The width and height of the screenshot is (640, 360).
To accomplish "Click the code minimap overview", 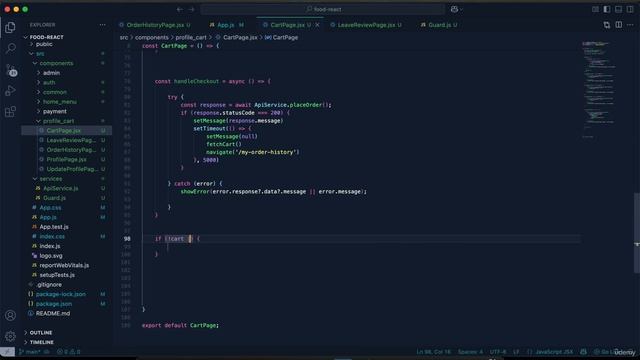I will coord(600,90).
